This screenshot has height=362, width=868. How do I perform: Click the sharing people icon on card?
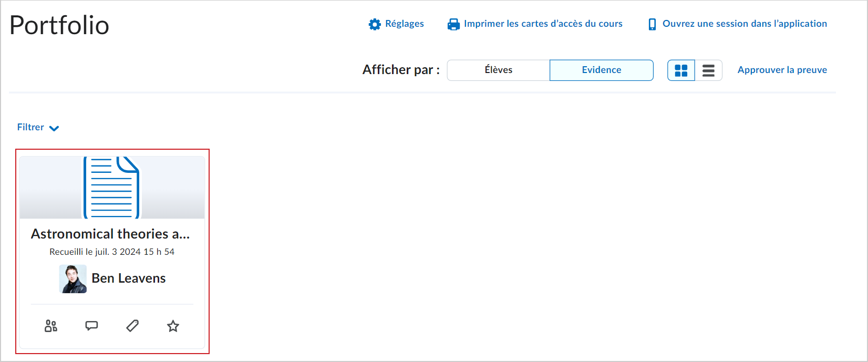pos(51,326)
